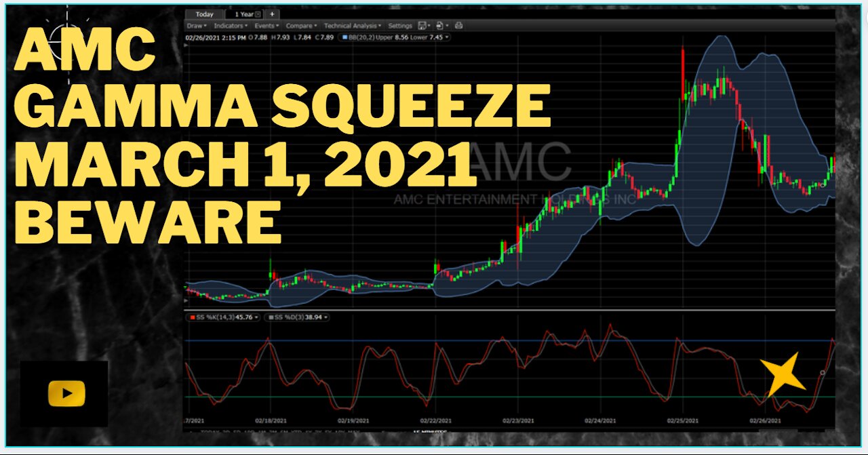Click the high price 7.93 value
868x455 pixels.
[x=283, y=37]
